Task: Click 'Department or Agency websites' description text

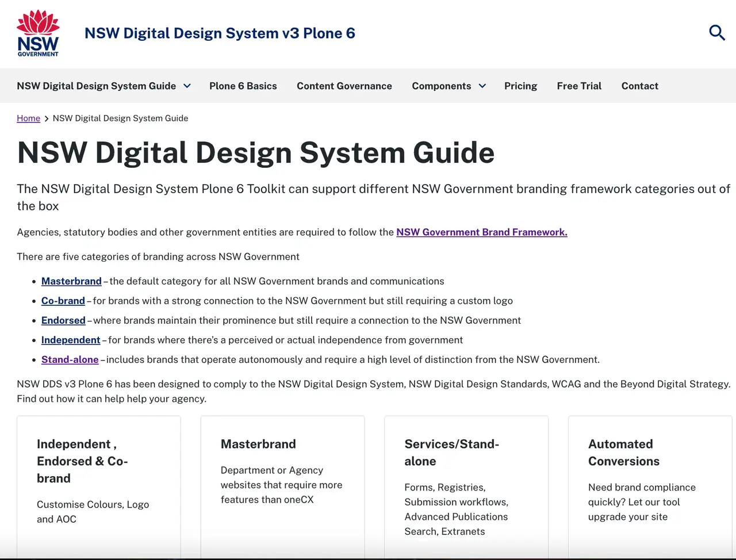Action: 281,485
